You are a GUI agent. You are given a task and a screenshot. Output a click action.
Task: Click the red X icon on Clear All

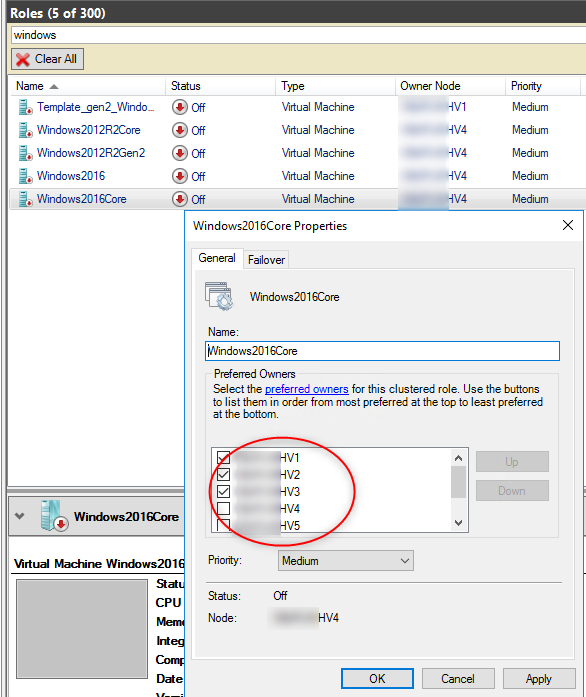22,59
